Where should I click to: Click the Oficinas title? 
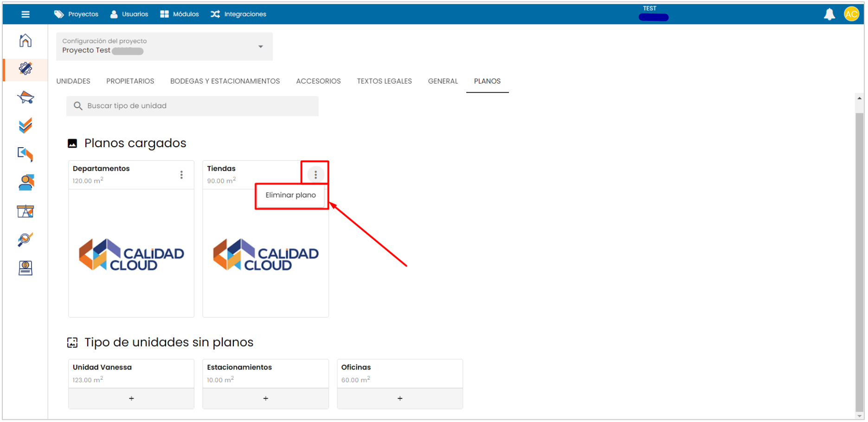click(x=356, y=368)
